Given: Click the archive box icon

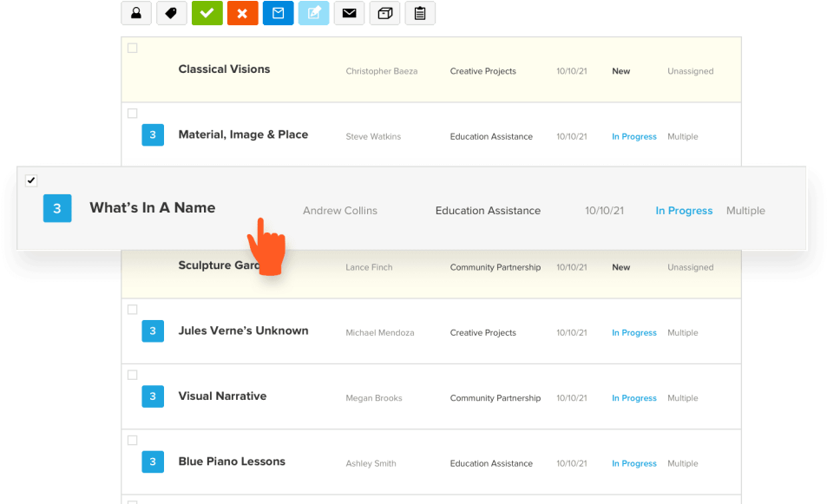Looking at the screenshot, I should click(x=384, y=13).
